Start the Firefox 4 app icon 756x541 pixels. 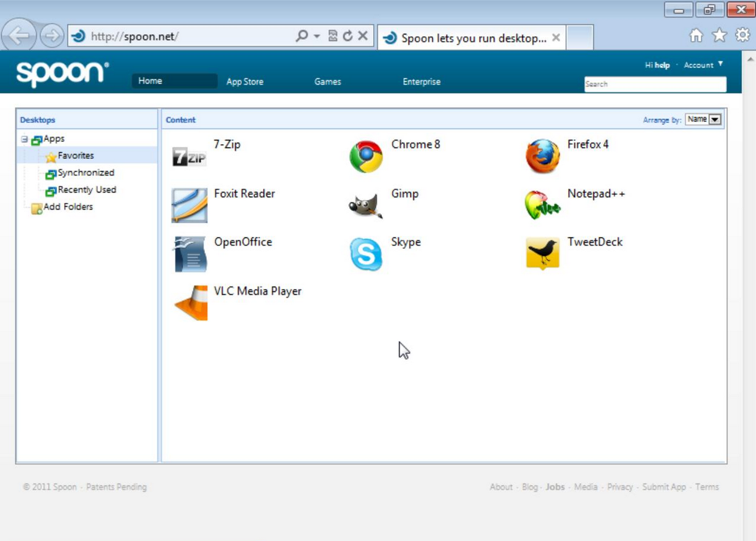pos(543,156)
